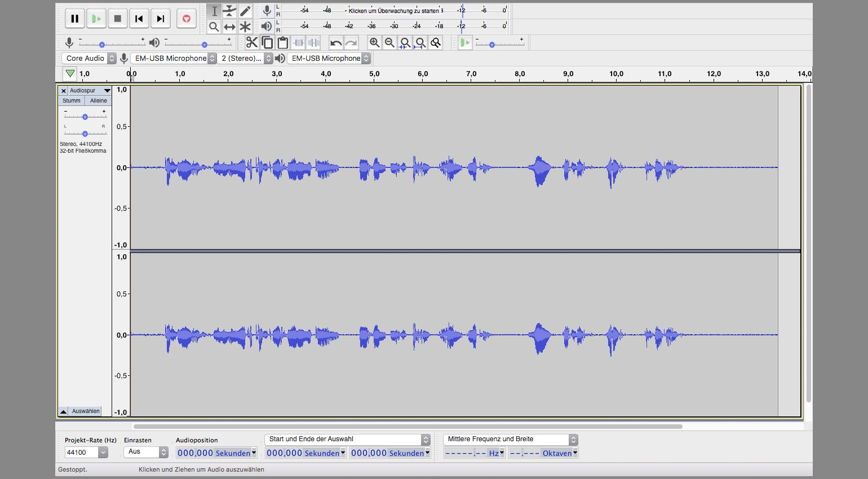The height and width of the screenshot is (479, 868).
Task: Click the Silence audio selection icon
Action: click(314, 43)
